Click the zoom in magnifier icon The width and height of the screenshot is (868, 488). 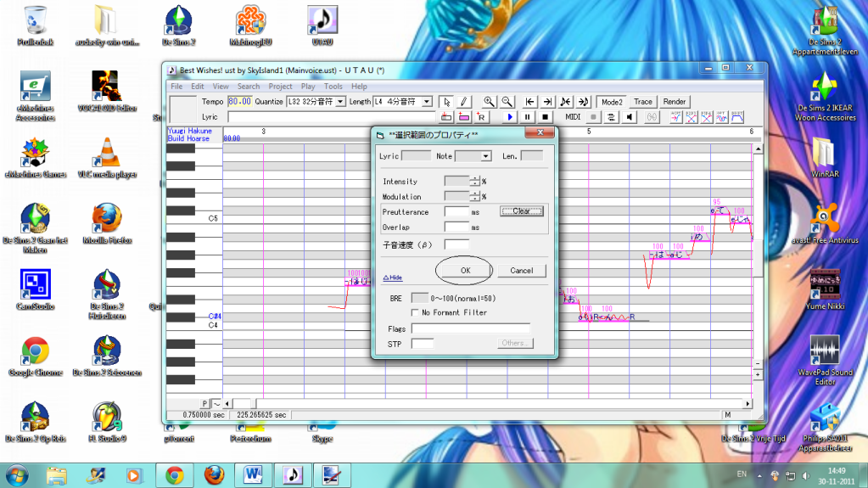tap(490, 102)
